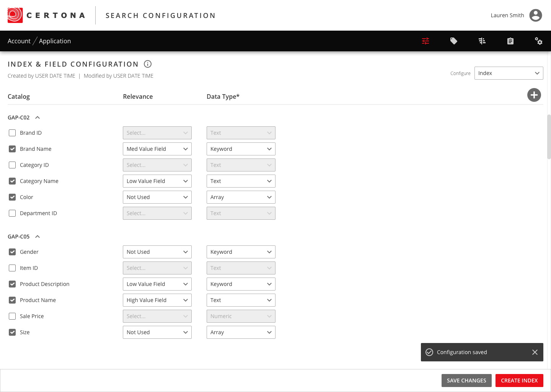Open Brand Name data type dropdown
Screen dimensions: 551x392
tap(241, 149)
